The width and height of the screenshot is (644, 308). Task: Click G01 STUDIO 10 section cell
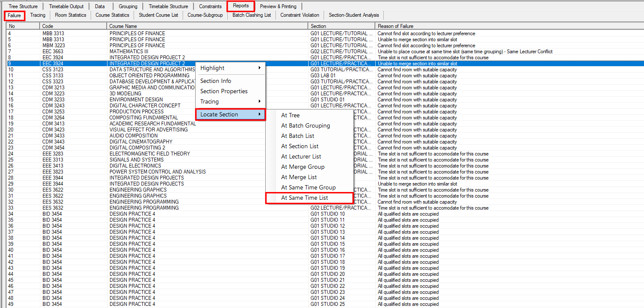328,214
